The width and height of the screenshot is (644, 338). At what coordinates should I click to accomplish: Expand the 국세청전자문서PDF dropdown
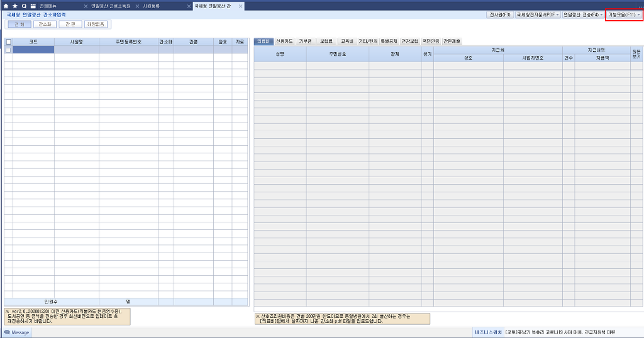pyautogui.click(x=538, y=14)
